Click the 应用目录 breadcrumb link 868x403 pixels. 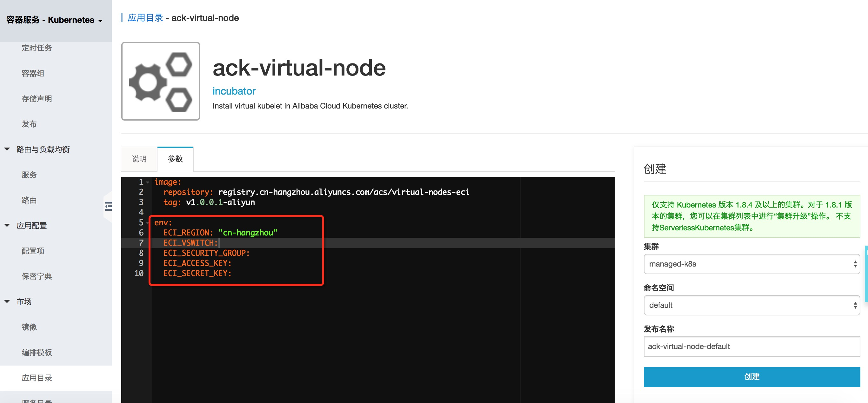click(x=145, y=18)
